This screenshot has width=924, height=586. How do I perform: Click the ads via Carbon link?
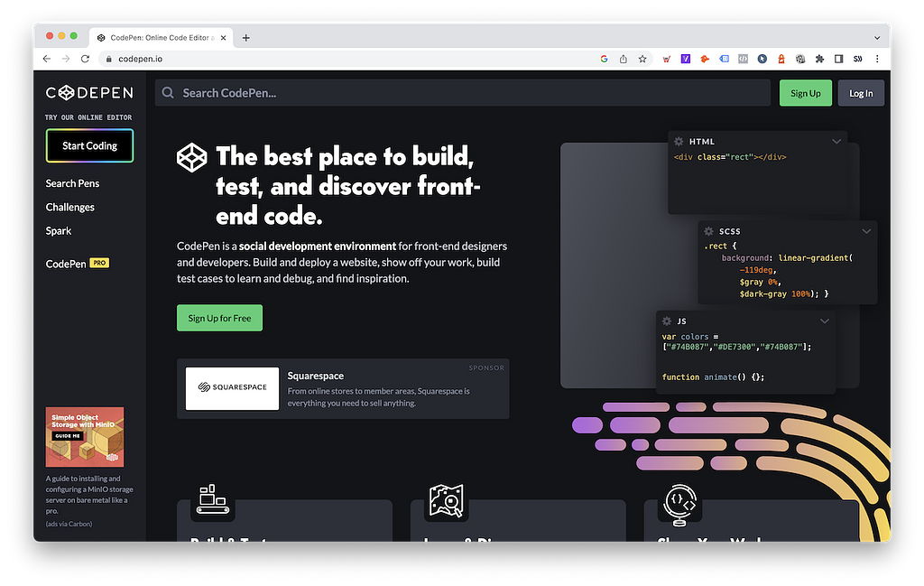coord(69,524)
